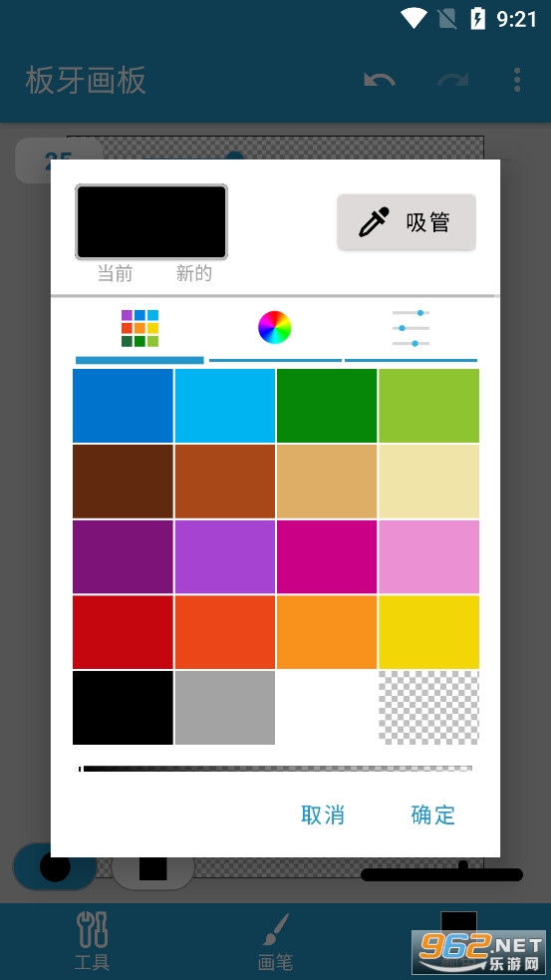Viewport: 551px width, 980px height.
Task: Select the 工具 tools icon
Action: click(92, 941)
